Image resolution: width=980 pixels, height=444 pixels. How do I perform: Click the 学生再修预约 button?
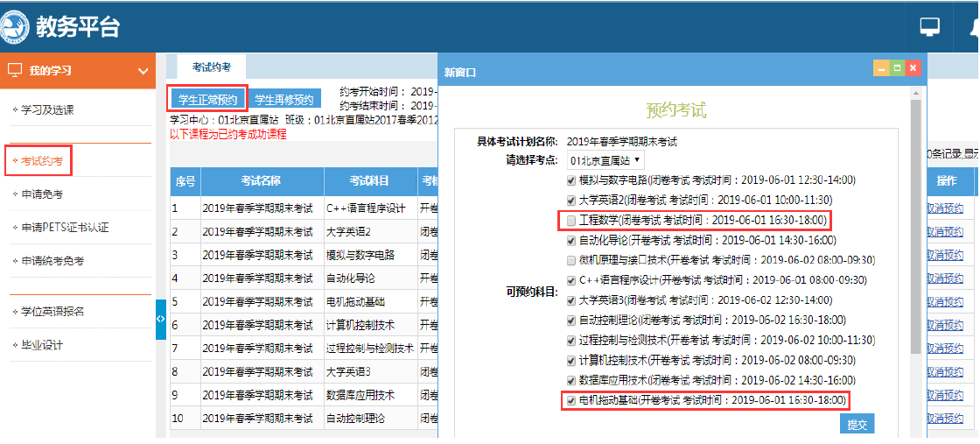283,99
